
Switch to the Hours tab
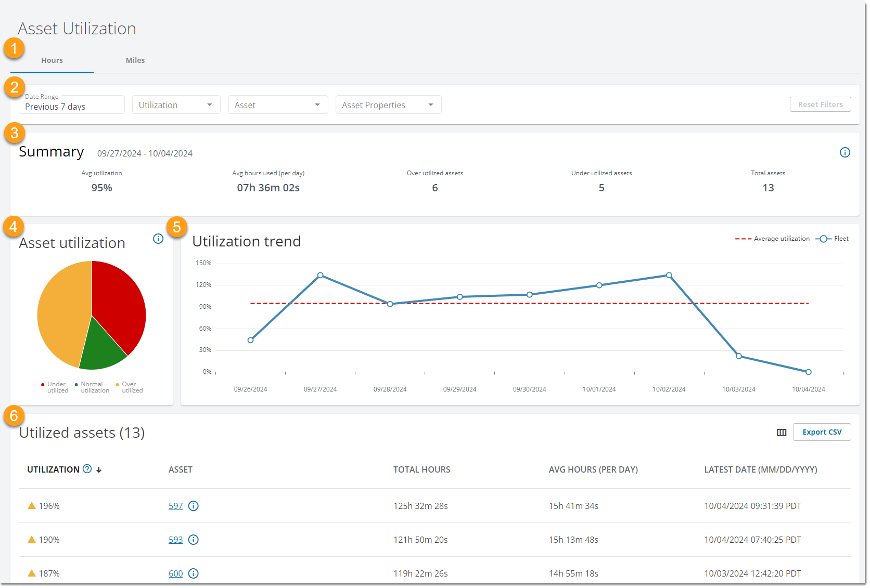pos(52,60)
